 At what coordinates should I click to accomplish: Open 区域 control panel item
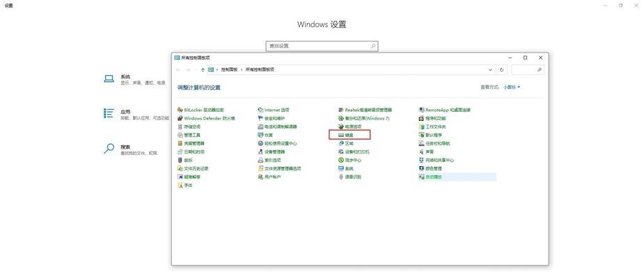click(x=346, y=143)
